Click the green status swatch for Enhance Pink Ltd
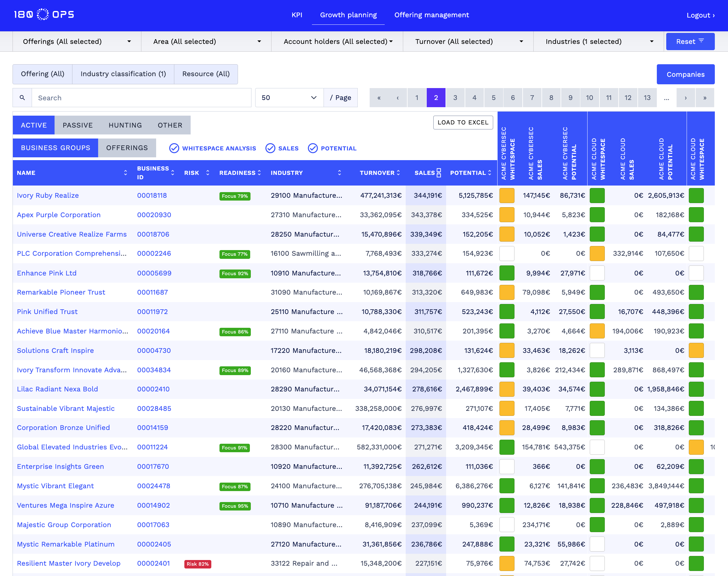 click(507, 273)
